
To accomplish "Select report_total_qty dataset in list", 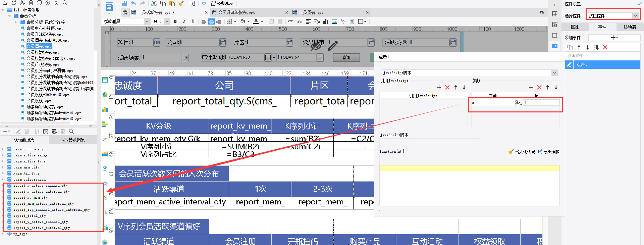I will tap(30, 215).
